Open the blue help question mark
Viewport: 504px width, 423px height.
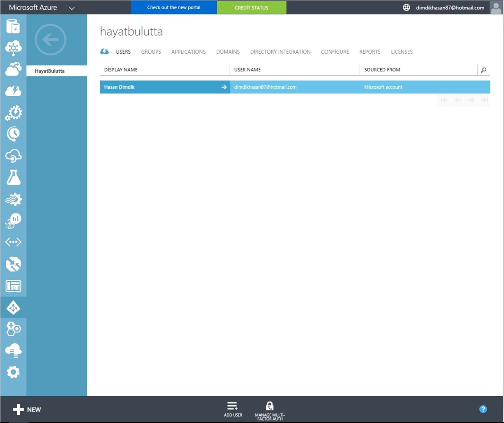point(483,409)
